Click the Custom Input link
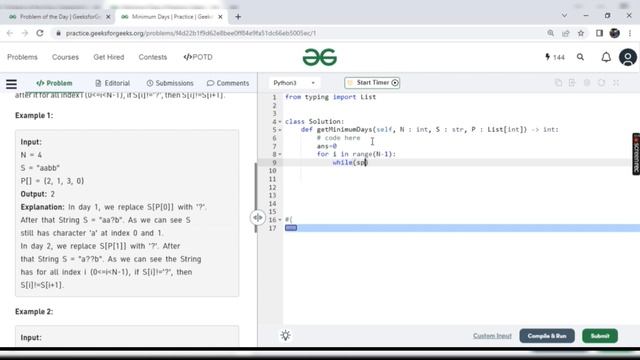640x360 pixels. pos(492,336)
